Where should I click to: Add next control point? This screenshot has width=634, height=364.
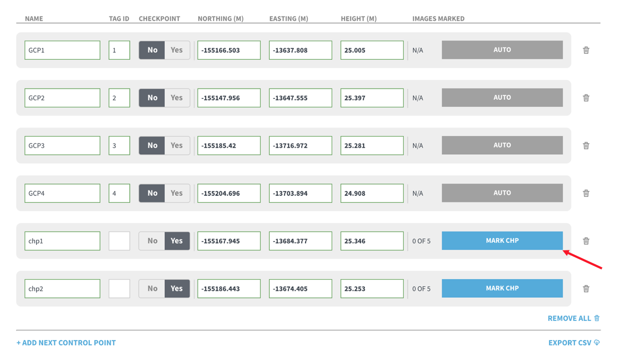tap(66, 343)
